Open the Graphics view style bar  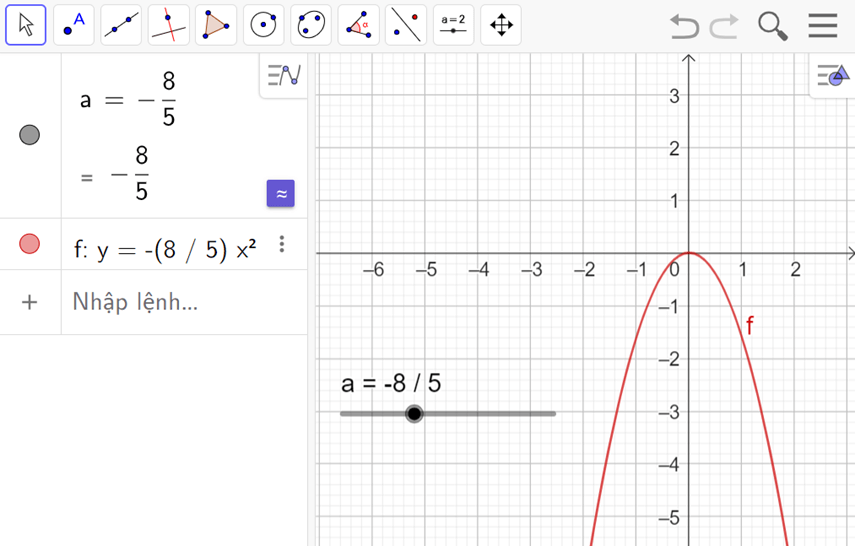coord(831,75)
